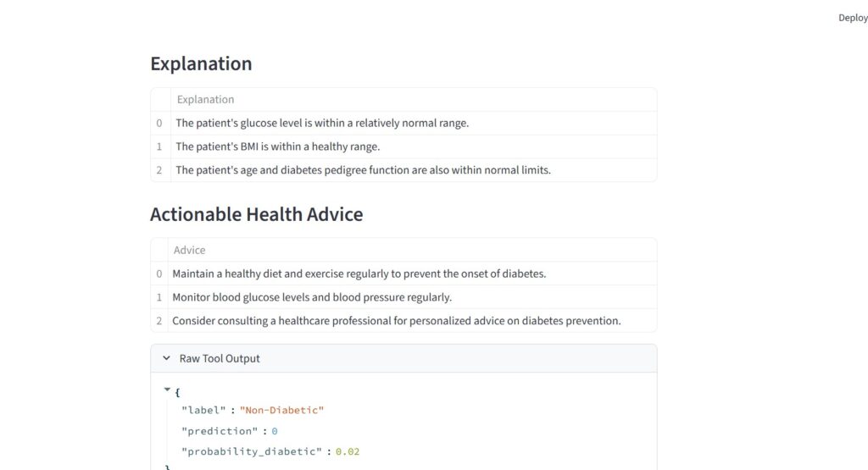The height and width of the screenshot is (470, 868).
Task: Click row index 1 beside the BMI explanation
Action: pos(159,147)
